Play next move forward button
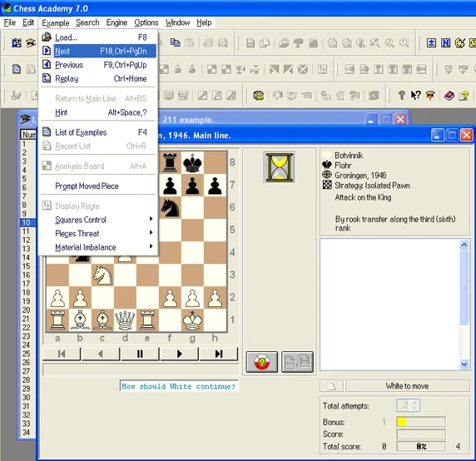This screenshot has height=461, width=476. (180, 354)
